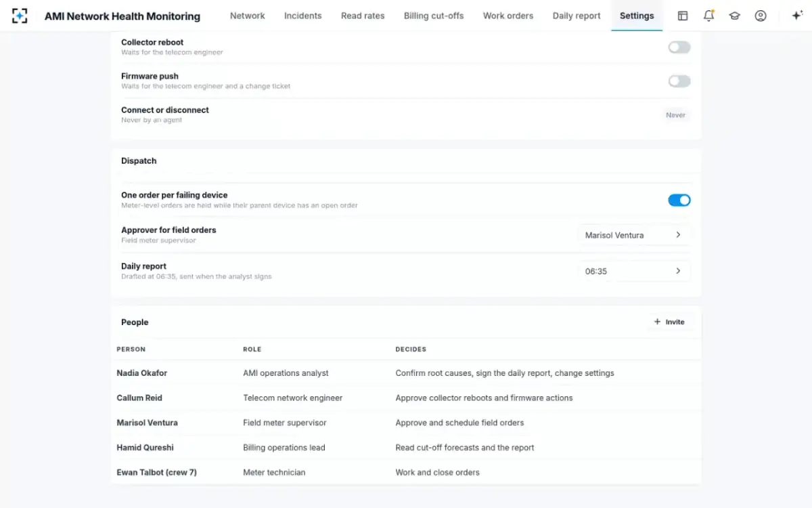Open the AI sparkle assistant icon
The image size is (812, 508).
(x=797, y=16)
